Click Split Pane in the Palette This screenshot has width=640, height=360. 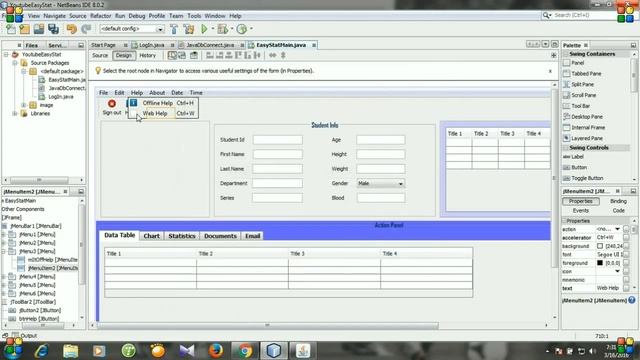[582, 84]
